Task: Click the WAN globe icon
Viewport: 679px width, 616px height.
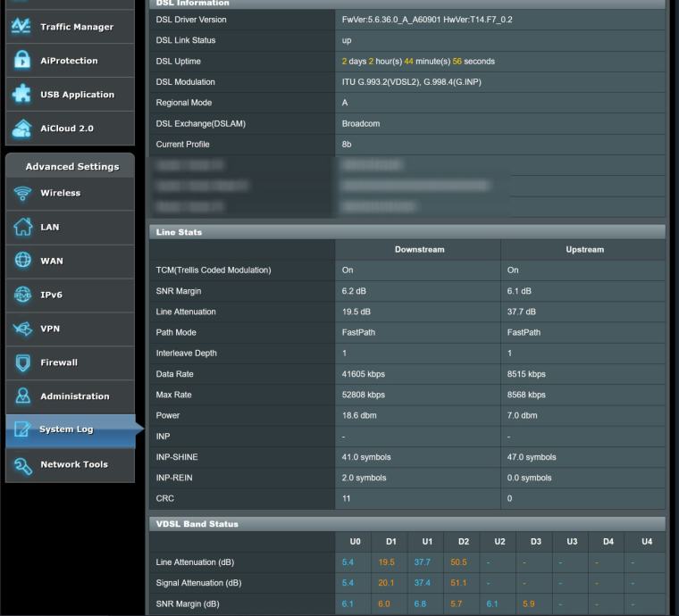Action: pos(21,262)
